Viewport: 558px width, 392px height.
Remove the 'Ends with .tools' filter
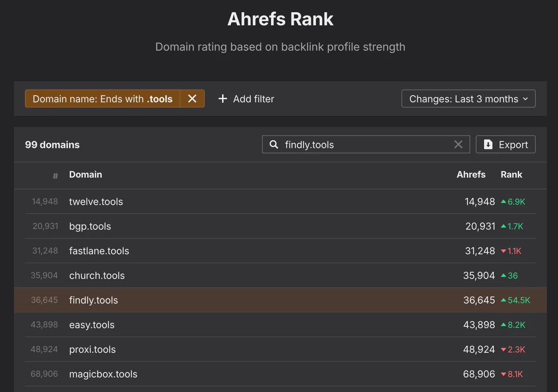click(x=192, y=99)
